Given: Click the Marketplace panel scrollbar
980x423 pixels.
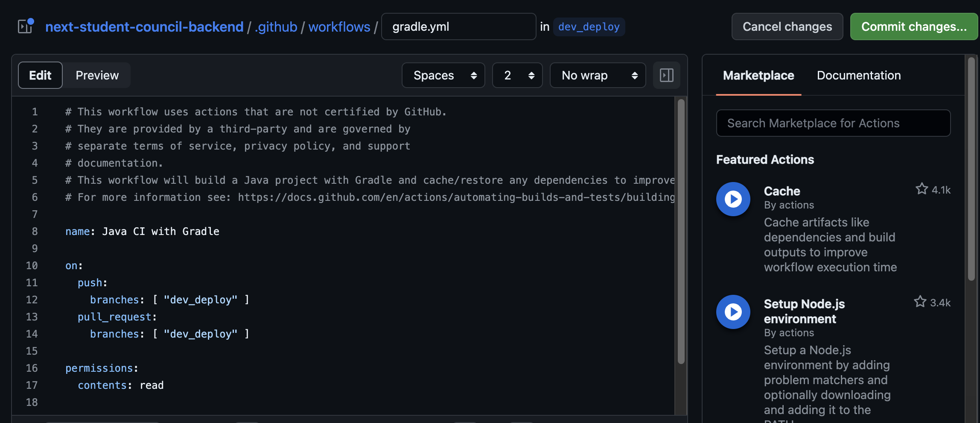Looking at the screenshot, I should (971, 169).
